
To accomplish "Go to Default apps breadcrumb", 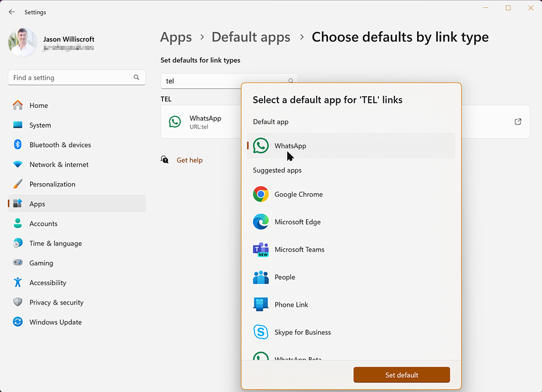I will (x=251, y=38).
